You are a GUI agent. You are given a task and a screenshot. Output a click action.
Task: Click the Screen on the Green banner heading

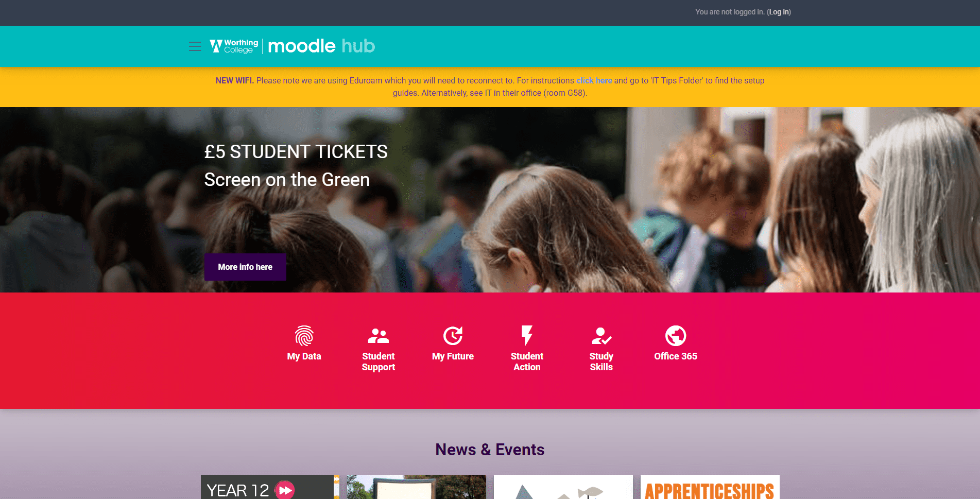click(x=287, y=180)
